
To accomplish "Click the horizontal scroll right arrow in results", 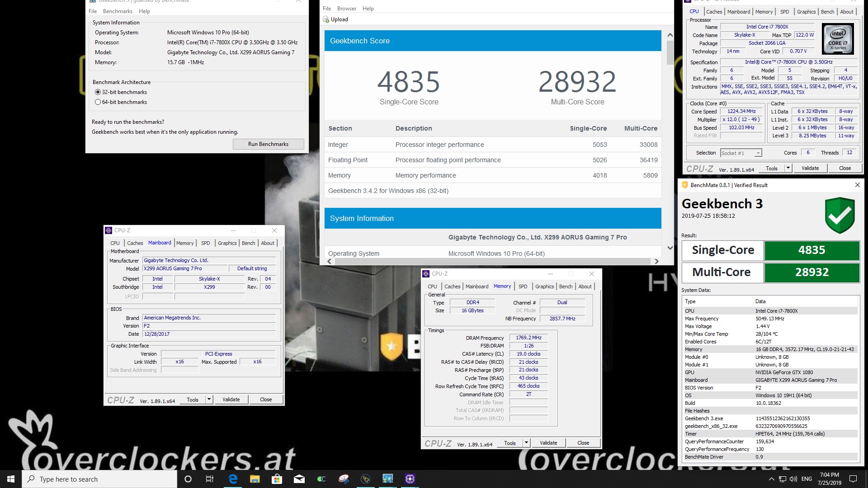I will (656, 261).
